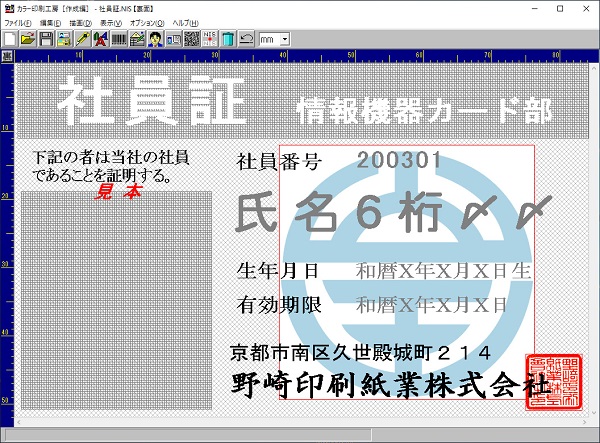The width and height of the screenshot is (600, 443).
Task: Open the ファイル(F) menu
Action: [18, 23]
